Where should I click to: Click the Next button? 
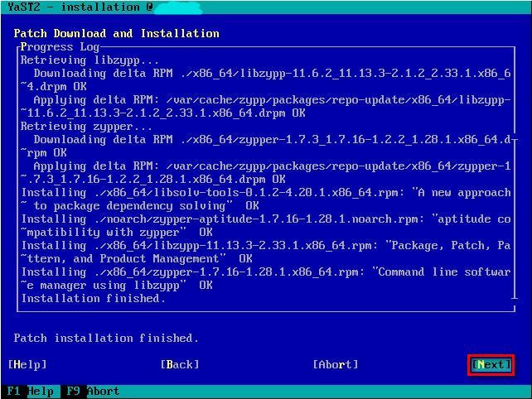[491, 365]
